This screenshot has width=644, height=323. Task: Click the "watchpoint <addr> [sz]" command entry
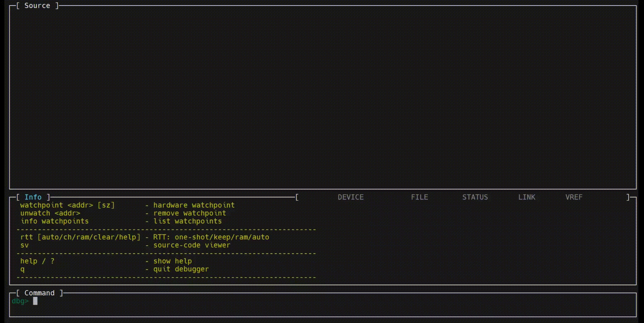(67, 205)
